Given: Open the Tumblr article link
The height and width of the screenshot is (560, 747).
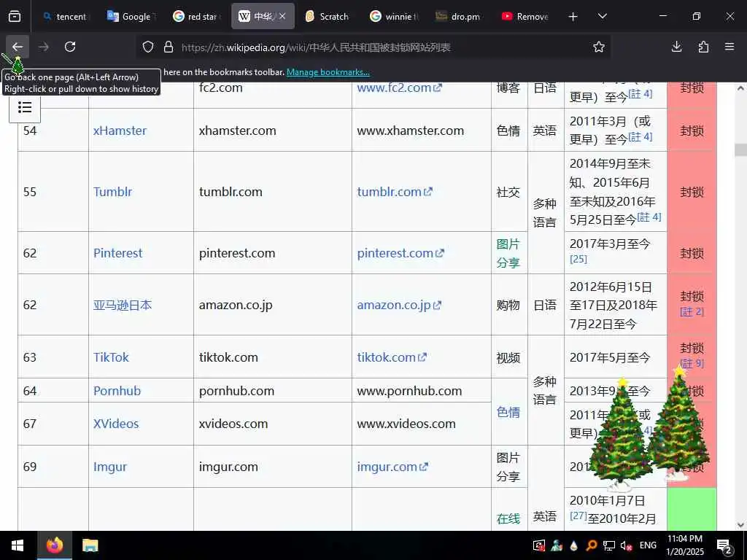Looking at the screenshot, I should coord(112,192).
